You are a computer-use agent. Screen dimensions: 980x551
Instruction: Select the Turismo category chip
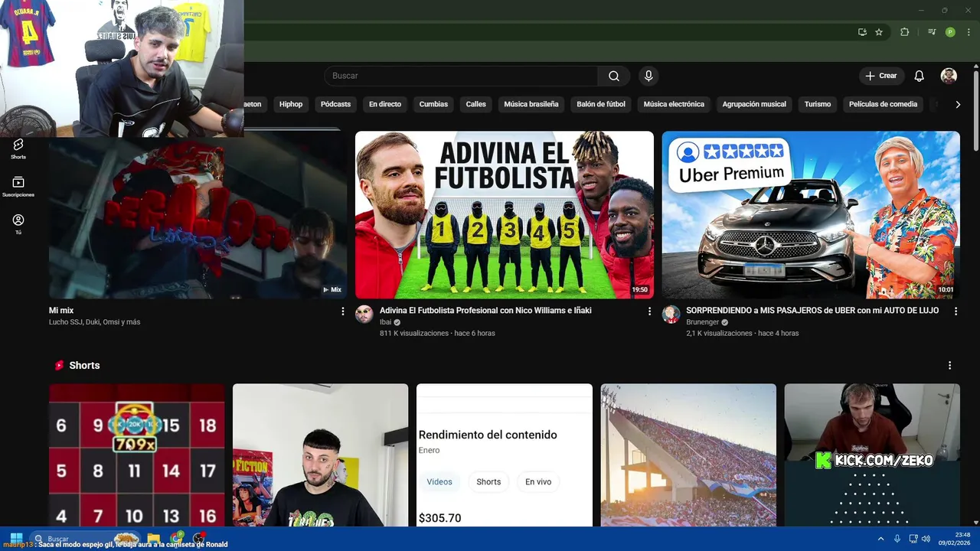point(818,104)
